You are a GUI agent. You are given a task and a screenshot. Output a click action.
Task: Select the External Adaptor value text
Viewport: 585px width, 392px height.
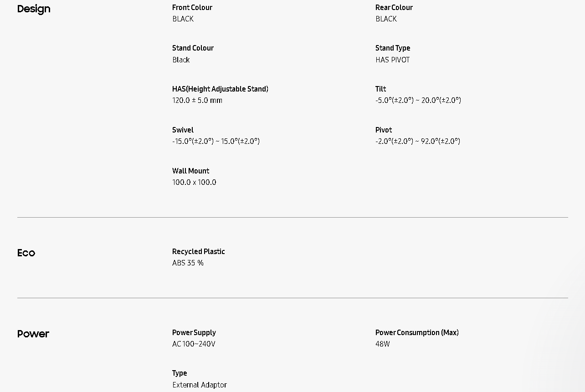tap(199, 385)
